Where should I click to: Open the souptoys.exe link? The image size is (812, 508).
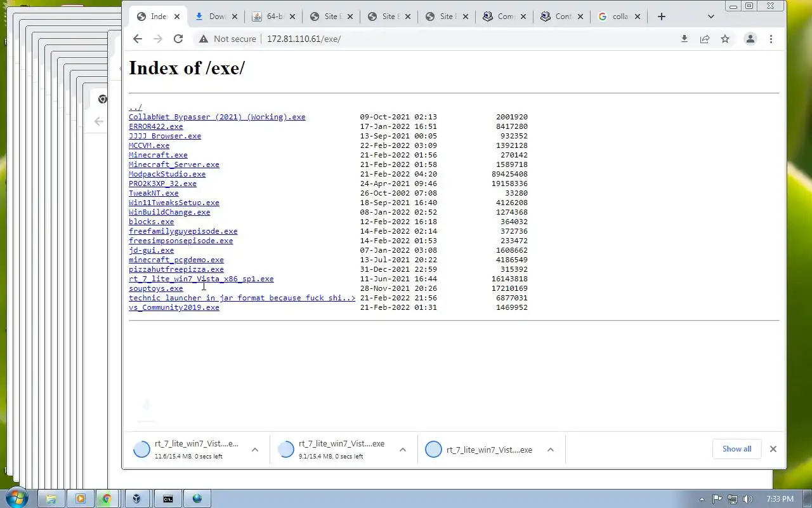click(x=155, y=288)
